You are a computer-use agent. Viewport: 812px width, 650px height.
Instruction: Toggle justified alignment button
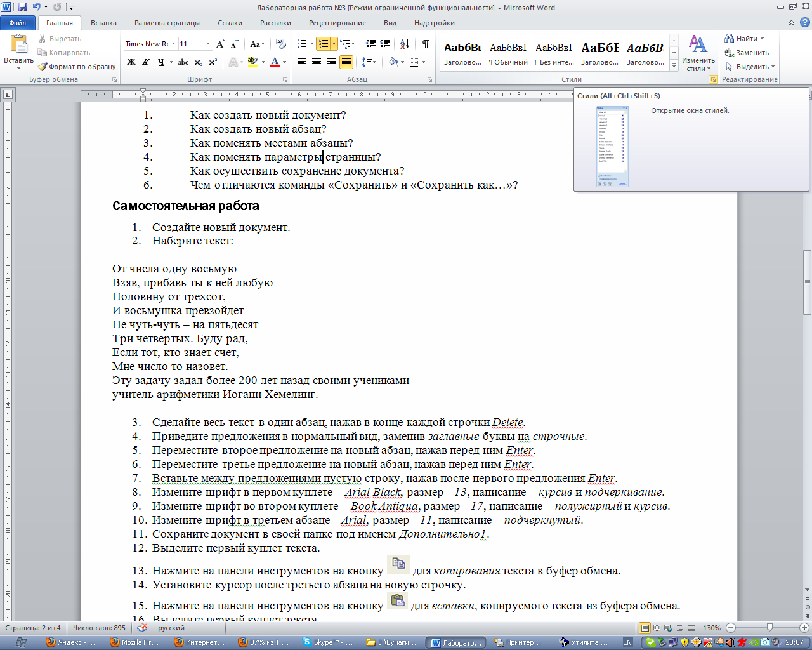[346, 62]
